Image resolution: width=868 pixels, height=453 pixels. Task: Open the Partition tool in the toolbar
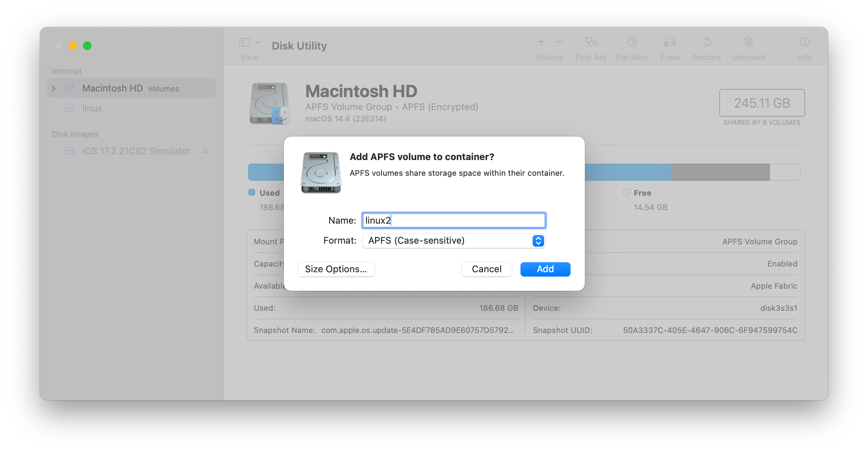tap(632, 42)
